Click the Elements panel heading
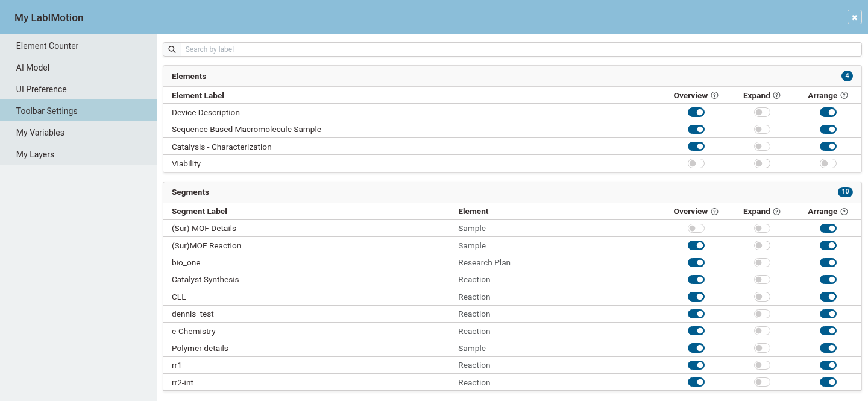 click(189, 76)
